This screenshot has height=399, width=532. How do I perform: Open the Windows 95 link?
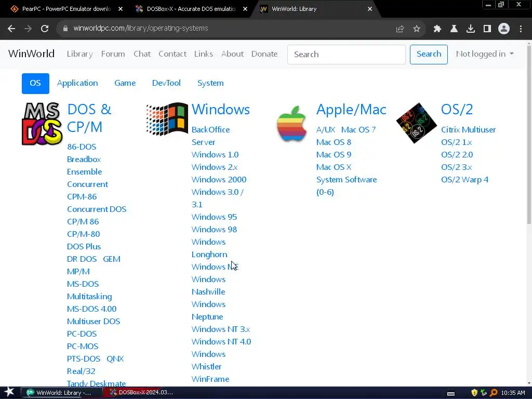(x=214, y=217)
